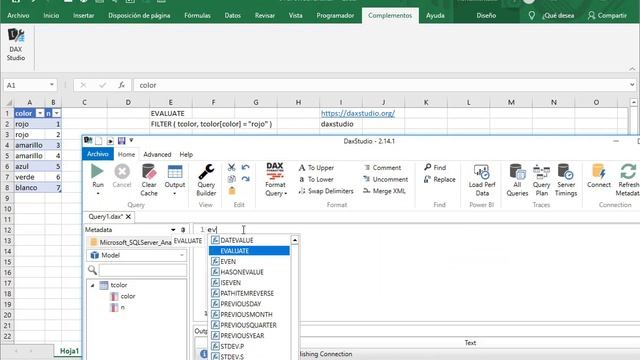The image size is (640, 360).
Task: Open DaxStudio Help tab
Action: [186, 154]
